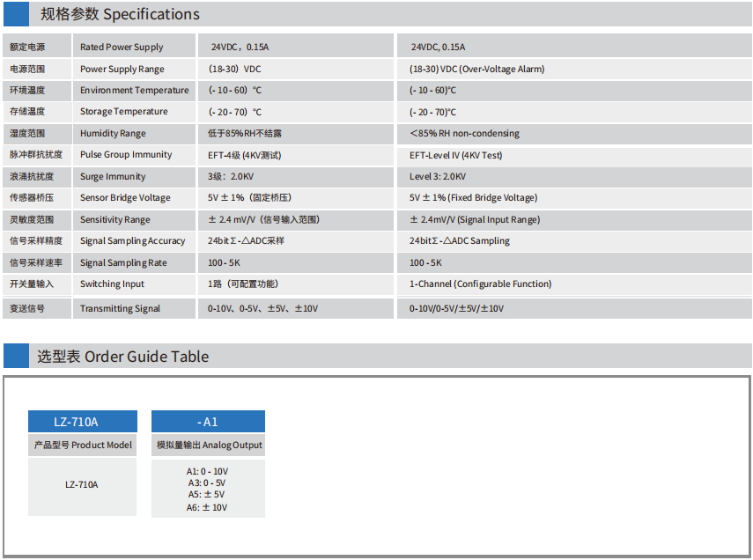Click the Environment Temperature row label
The width and height of the screenshot is (753, 560).
[134, 91]
